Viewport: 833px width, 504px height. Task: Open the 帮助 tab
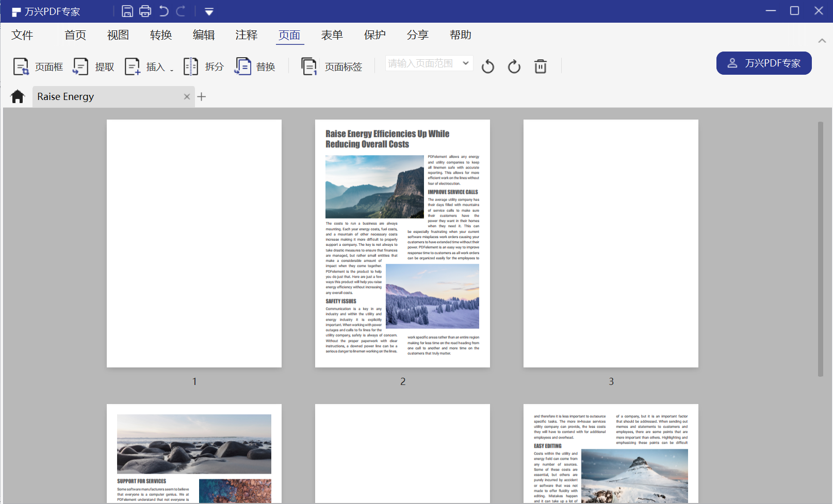461,35
